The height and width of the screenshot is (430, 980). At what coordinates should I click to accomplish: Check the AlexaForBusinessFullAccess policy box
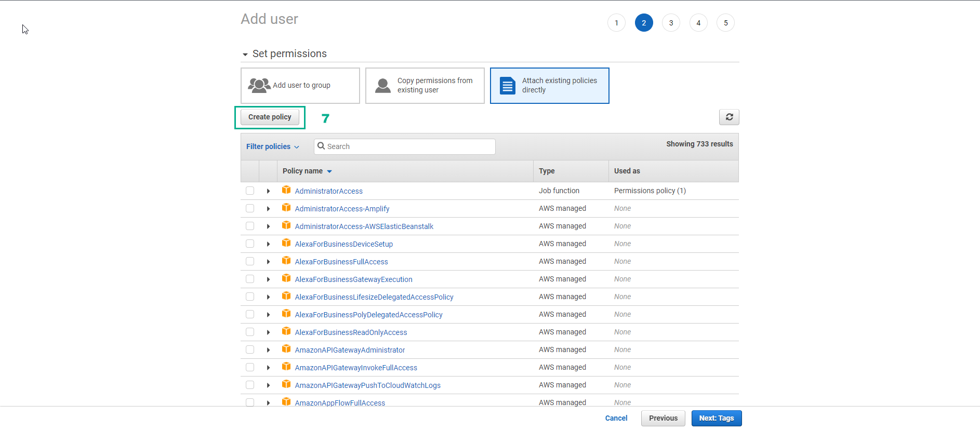tap(250, 261)
